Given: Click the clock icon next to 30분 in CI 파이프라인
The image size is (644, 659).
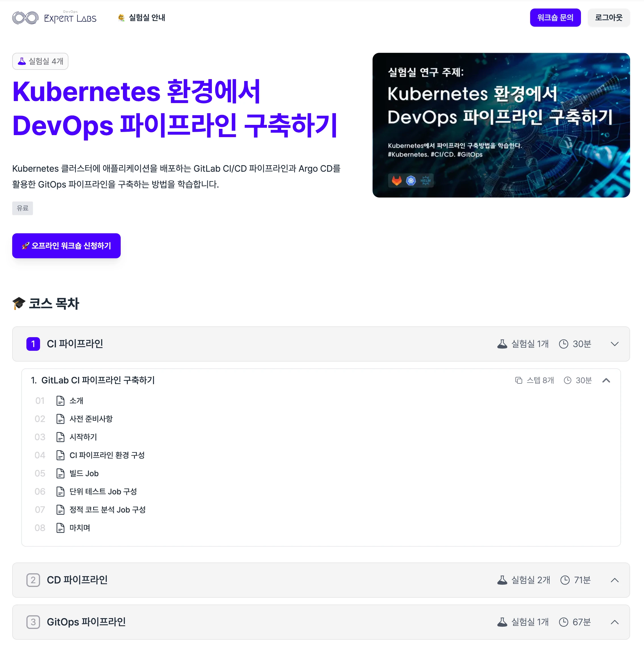Looking at the screenshot, I should [563, 344].
